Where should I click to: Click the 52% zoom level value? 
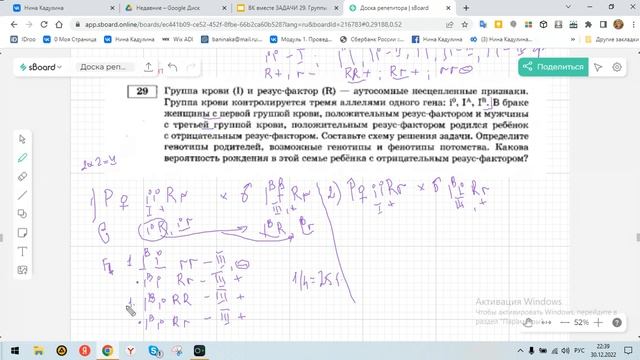581,322
